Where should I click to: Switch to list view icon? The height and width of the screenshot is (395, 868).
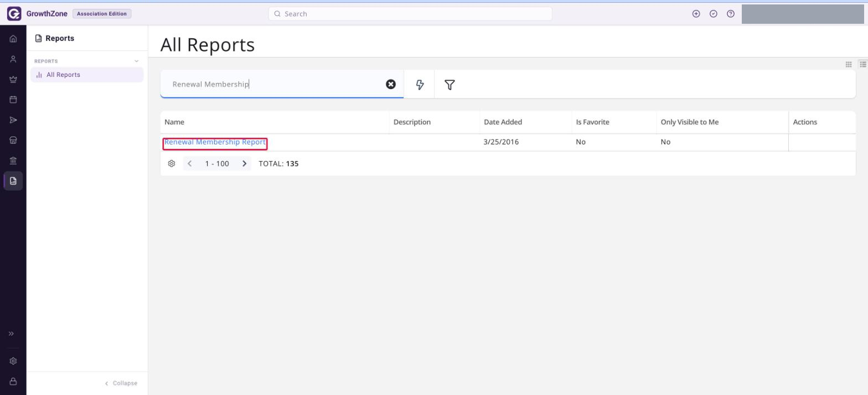863,64
